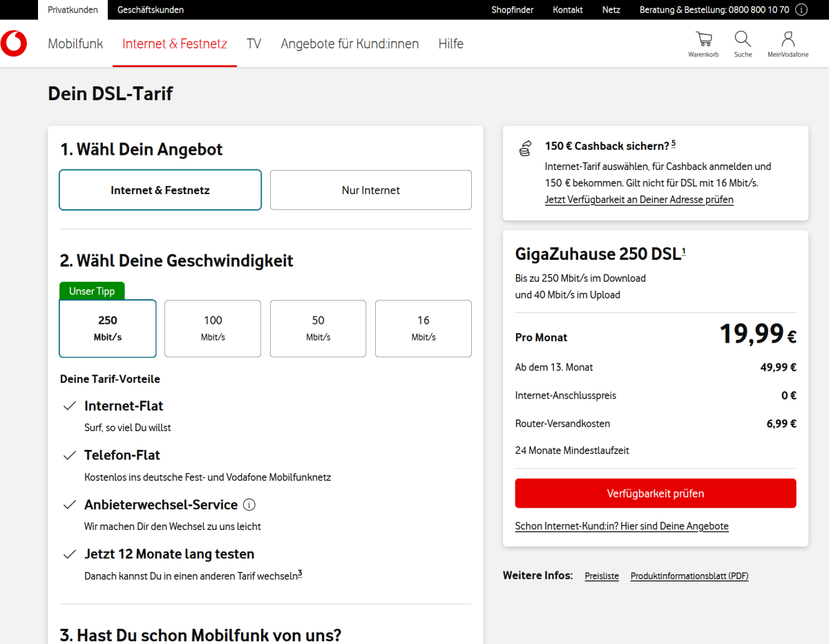This screenshot has width=829, height=644.
Task: Click the Jetzt 12 Monate lang testen heading
Action: coord(169,554)
